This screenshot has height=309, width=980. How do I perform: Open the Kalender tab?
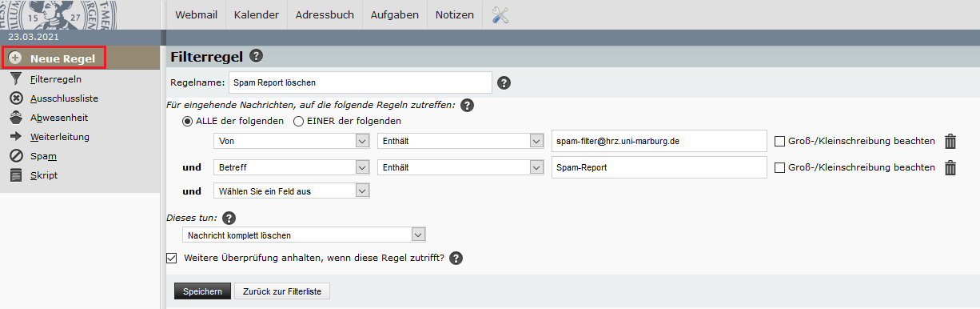pos(257,14)
